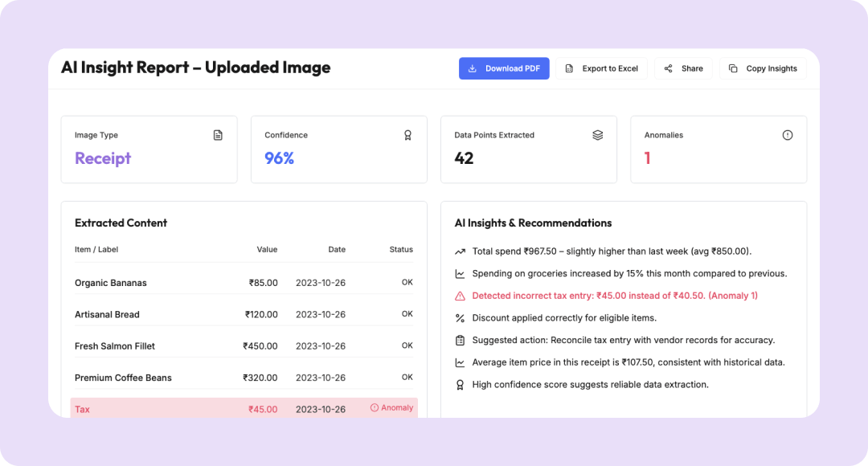Select the Fresh Salmon Fillet row

coord(244,346)
